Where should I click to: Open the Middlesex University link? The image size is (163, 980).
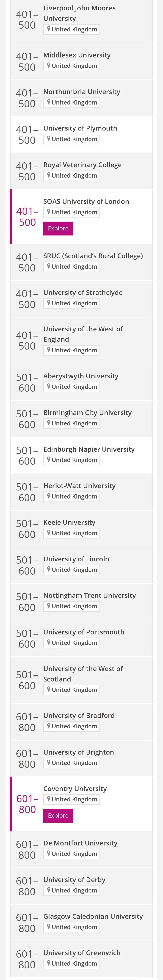[x=77, y=55]
